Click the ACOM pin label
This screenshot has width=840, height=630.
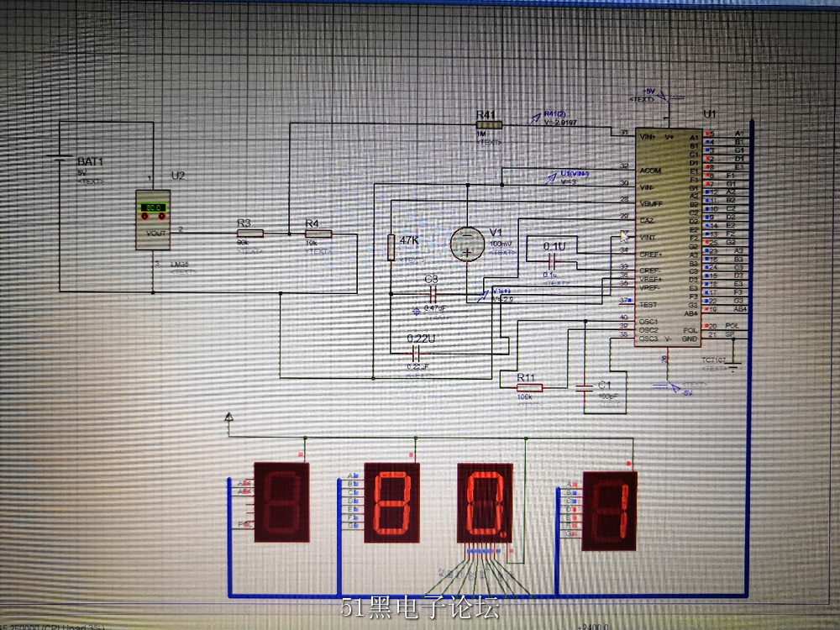pyautogui.click(x=650, y=171)
